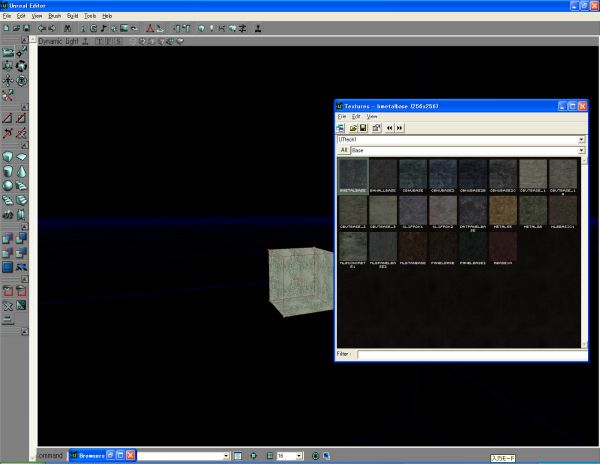Select the Cube brush builder tool
The height and width of the screenshot is (464, 600).
pyautogui.click(x=8, y=157)
